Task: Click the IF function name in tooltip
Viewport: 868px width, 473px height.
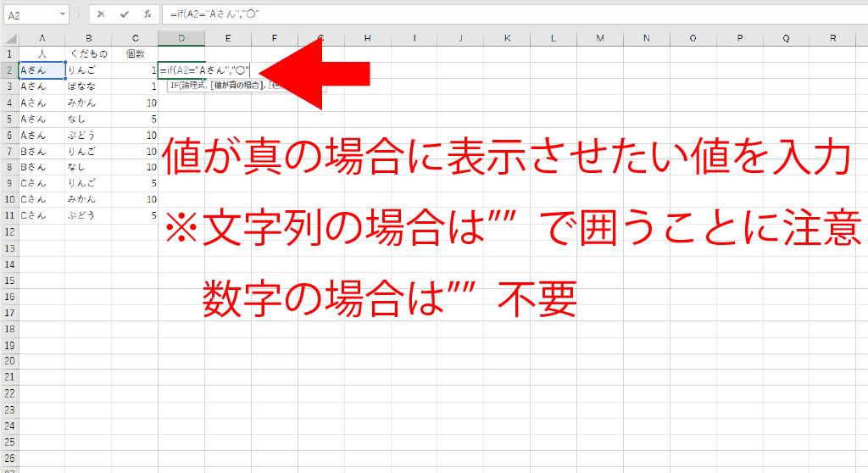Action: pyautogui.click(x=175, y=85)
